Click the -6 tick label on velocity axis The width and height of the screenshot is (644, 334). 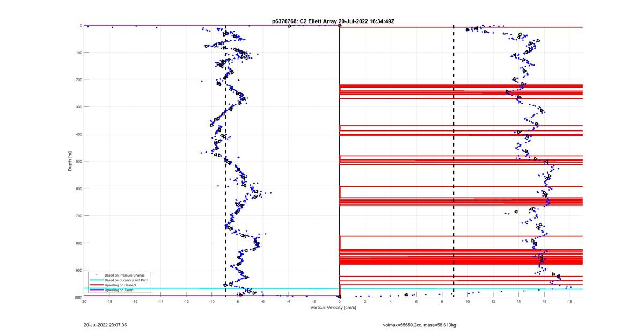[263, 302]
